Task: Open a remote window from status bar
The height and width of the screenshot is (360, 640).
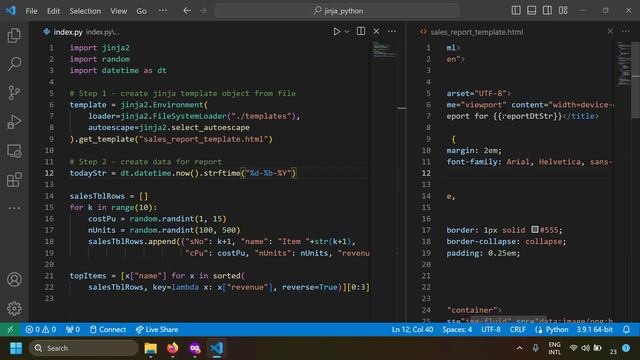Action: 10,329
